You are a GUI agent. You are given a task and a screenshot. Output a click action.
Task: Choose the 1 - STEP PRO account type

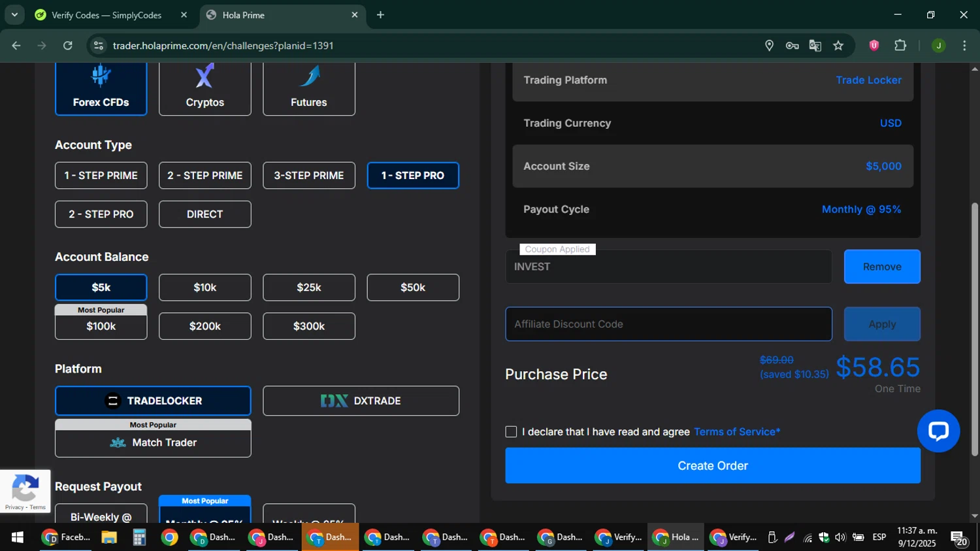413,175
